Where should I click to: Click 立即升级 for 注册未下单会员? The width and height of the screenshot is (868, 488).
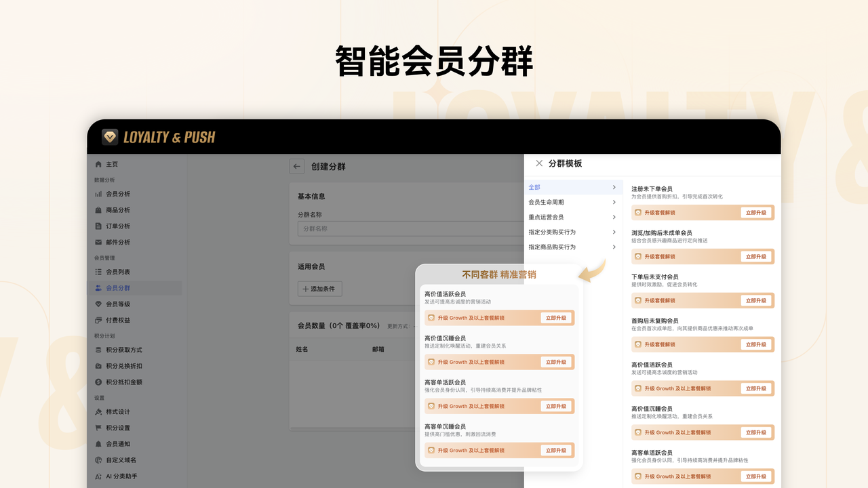[x=757, y=212]
